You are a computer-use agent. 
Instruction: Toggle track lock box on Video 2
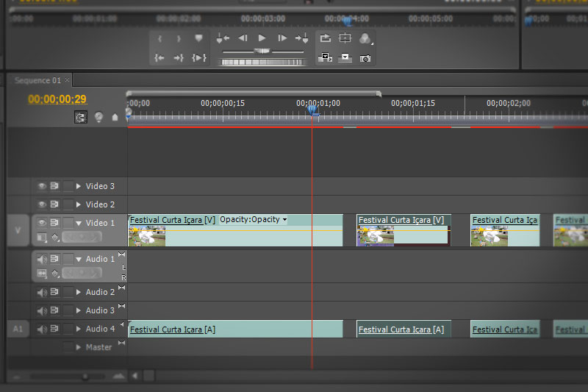[x=68, y=204]
